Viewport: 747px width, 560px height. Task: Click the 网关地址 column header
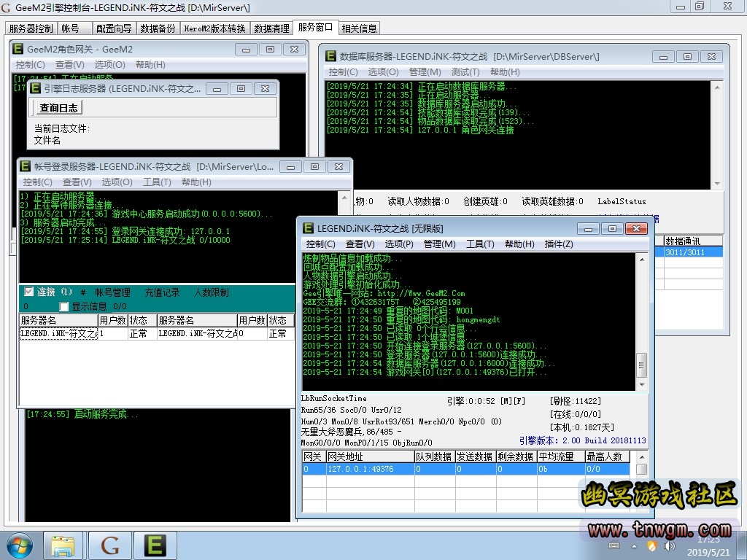pyautogui.click(x=370, y=456)
